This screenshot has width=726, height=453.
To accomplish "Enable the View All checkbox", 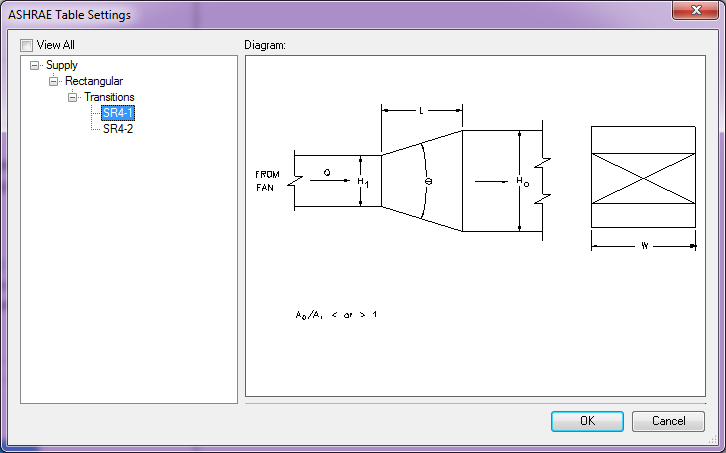I will coord(26,45).
